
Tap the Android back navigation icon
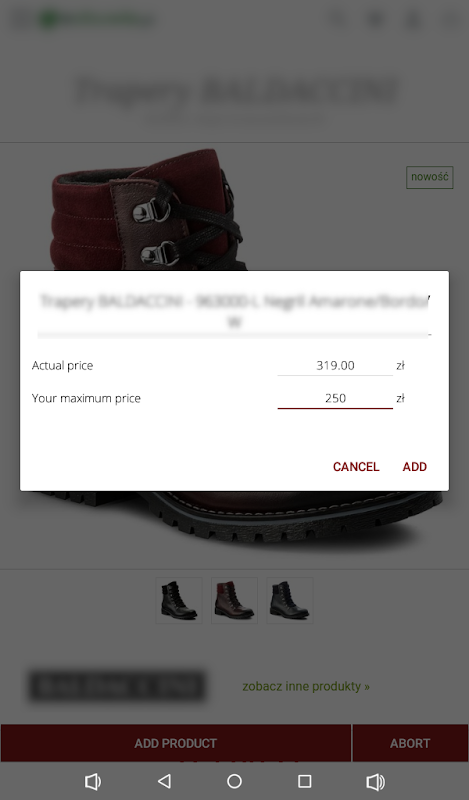(x=164, y=781)
